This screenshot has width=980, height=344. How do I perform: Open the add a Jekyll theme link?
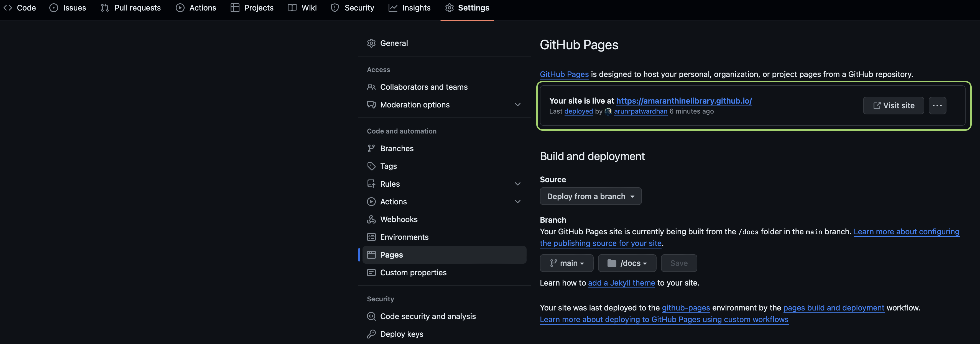(621, 283)
